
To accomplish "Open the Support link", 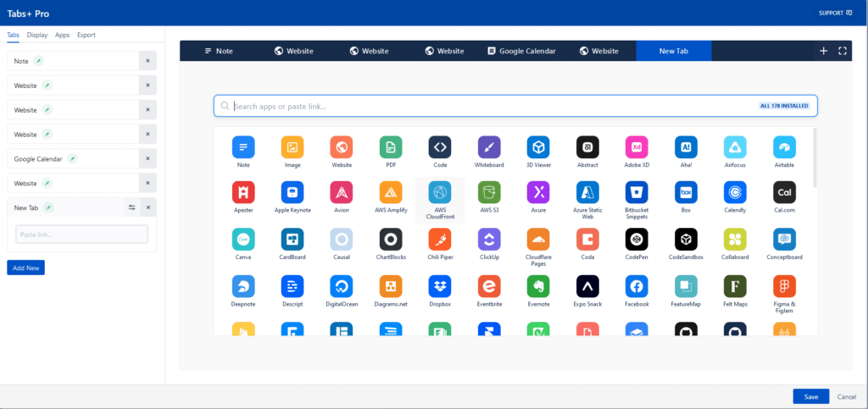I will 835,13.
